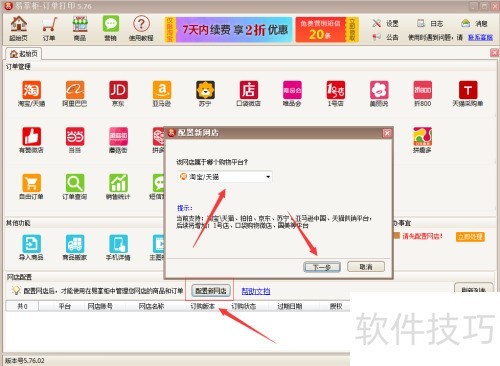Click the 订购状态 column header
This screenshot has width=500, height=366.
[244, 306]
